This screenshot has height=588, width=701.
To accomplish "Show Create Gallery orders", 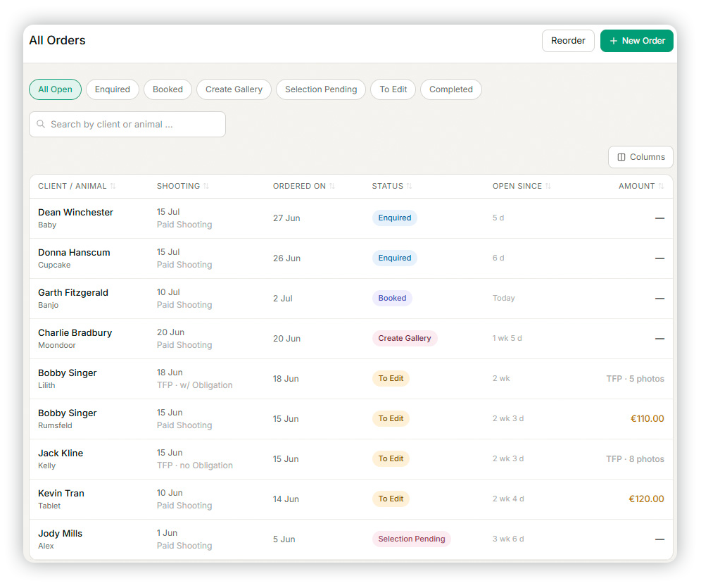I will [x=234, y=89].
